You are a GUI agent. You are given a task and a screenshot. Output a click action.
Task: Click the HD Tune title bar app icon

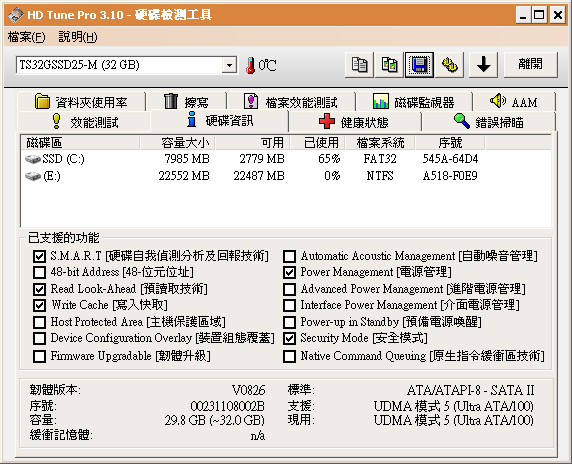tap(16, 15)
